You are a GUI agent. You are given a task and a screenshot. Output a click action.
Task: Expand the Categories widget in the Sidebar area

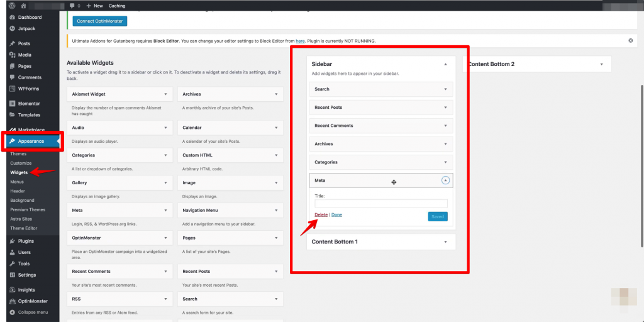(x=446, y=162)
